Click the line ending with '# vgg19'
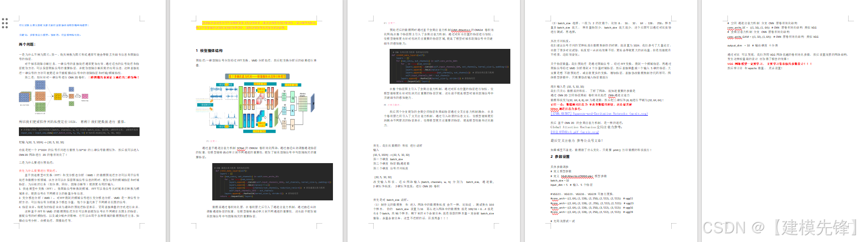The image size is (868, 242). pos(592,212)
